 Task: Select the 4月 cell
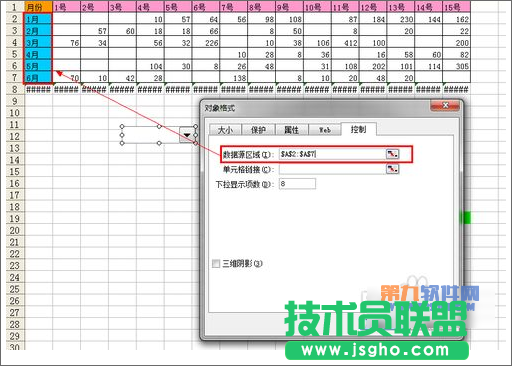[x=39, y=54]
